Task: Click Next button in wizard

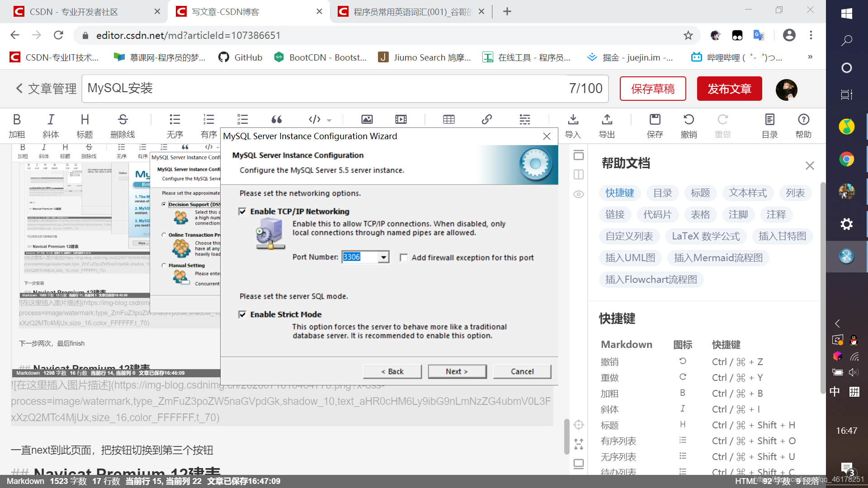Action: (x=457, y=371)
